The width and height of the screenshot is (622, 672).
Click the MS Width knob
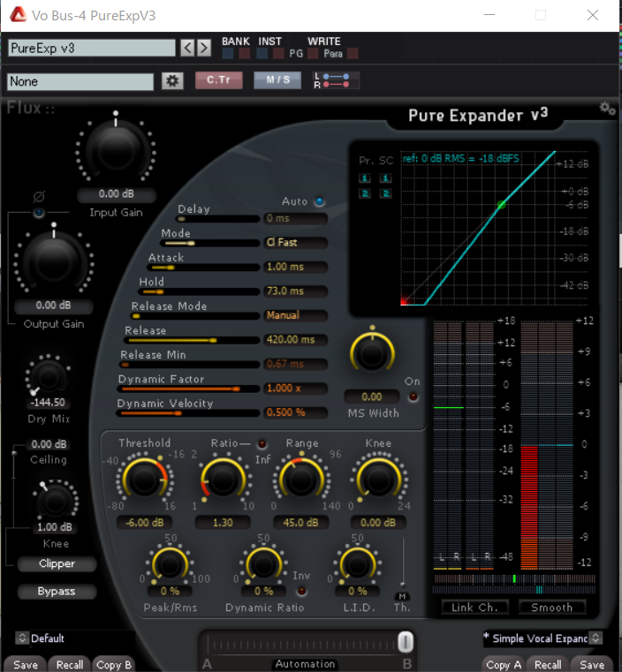pos(372,353)
